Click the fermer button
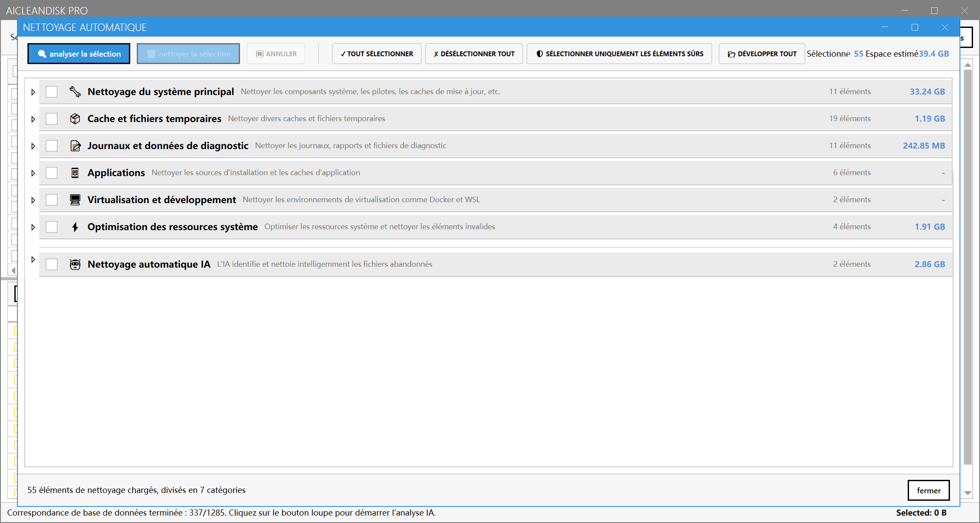This screenshot has height=523, width=980. pyautogui.click(x=929, y=490)
